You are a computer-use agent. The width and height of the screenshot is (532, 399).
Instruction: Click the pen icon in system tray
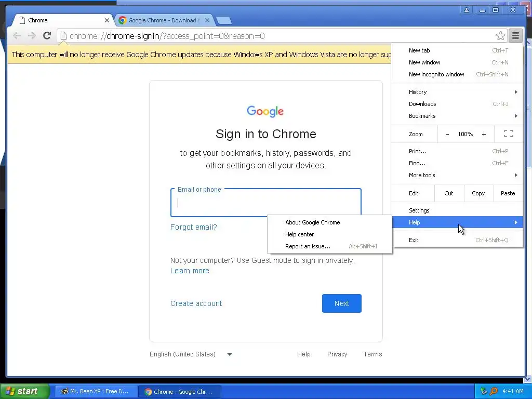pos(484,391)
